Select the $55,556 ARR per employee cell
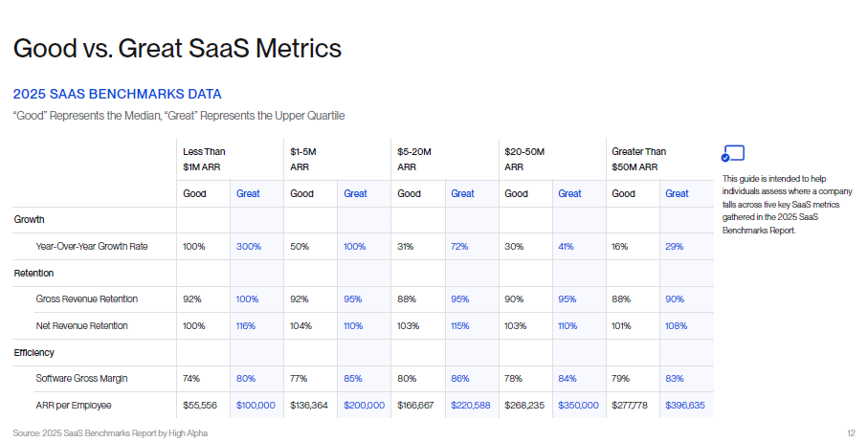Screen dimensions: 868x442 200,406
